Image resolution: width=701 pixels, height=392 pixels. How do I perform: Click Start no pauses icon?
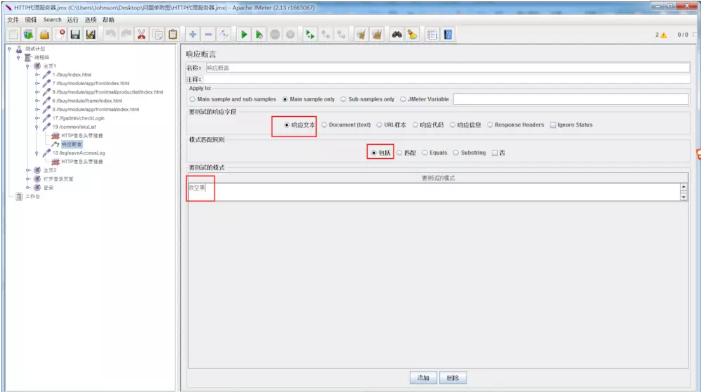pos(259,34)
